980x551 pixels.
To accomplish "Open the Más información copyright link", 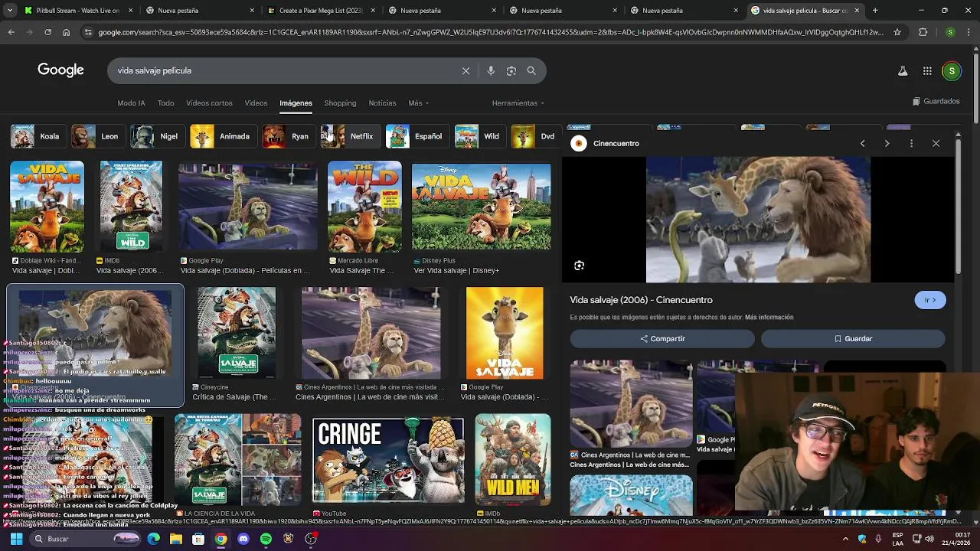I will pos(769,317).
